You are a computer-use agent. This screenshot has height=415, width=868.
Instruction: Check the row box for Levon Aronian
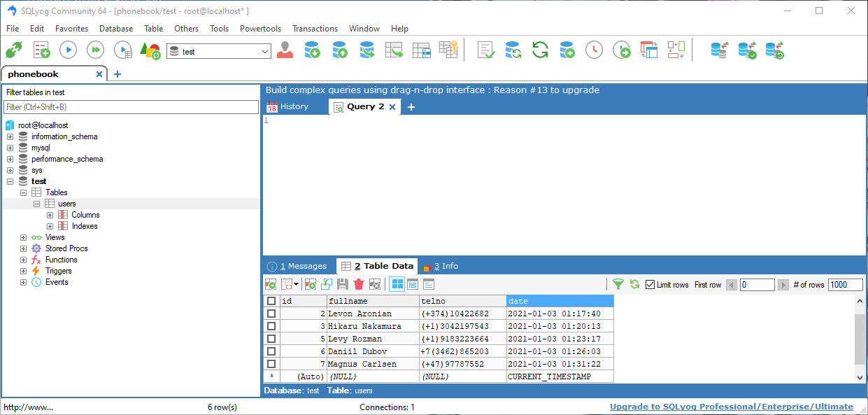coord(271,314)
